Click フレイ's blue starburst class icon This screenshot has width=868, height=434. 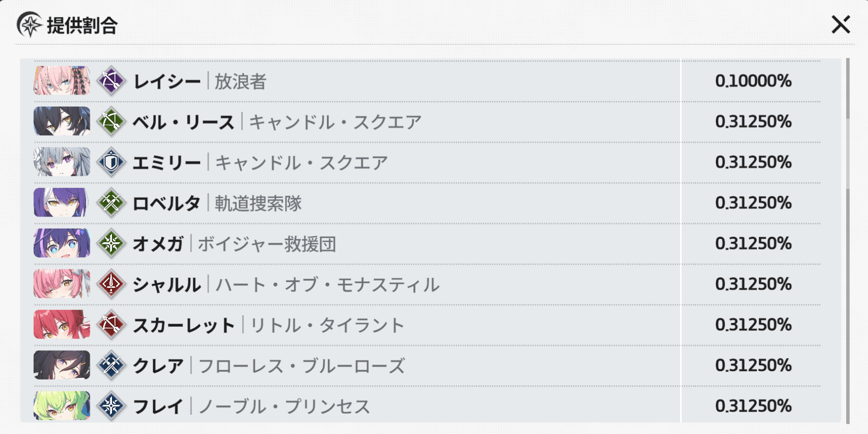[x=111, y=406]
